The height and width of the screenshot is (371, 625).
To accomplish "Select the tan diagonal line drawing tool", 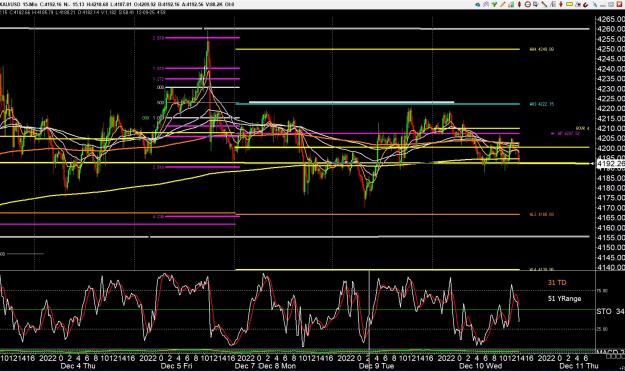I will pyautogui.click(x=503, y=4).
